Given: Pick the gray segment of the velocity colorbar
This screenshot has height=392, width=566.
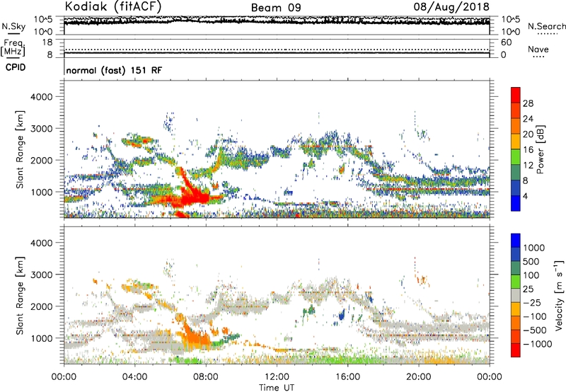Looking at the screenshot, I should tap(516, 295).
